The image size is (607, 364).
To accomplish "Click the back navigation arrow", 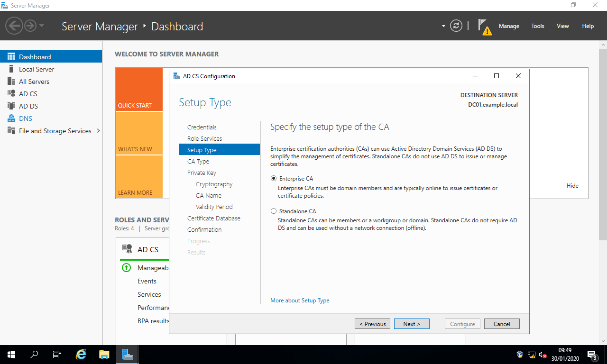I will [15, 26].
